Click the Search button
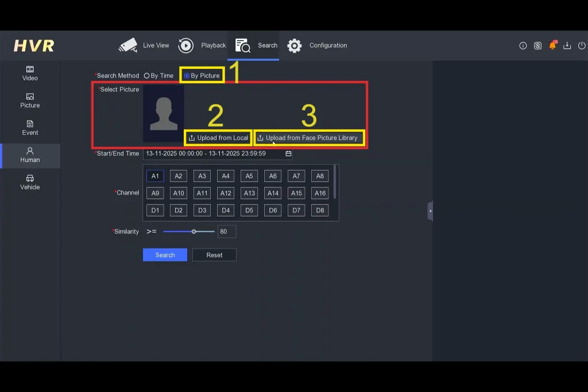This screenshot has height=392, width=588. tap(165, 255)
